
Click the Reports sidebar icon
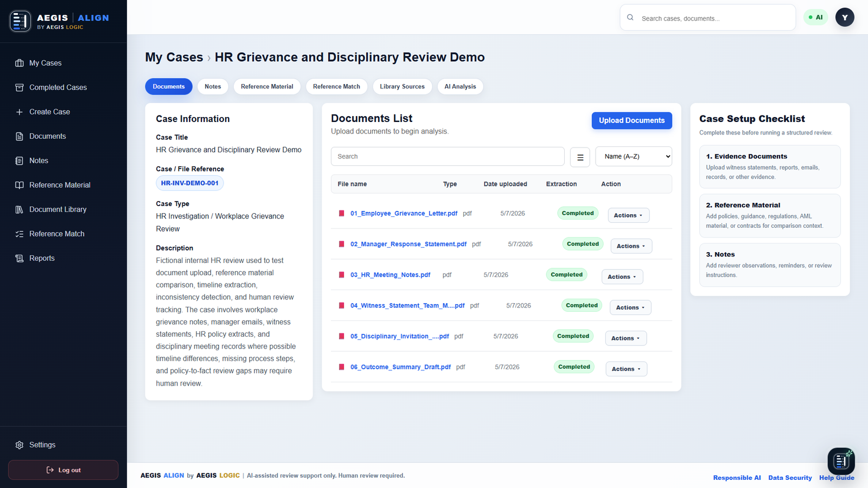(20, 258)
